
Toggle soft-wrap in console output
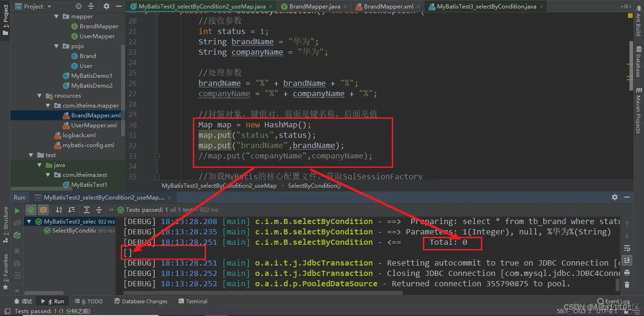tap(627, 248)
